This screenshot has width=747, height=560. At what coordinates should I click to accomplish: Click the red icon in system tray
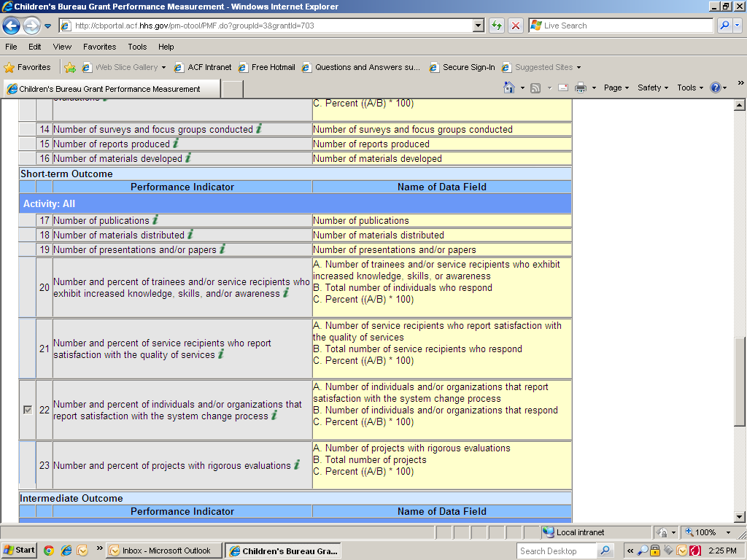point(695,551)
